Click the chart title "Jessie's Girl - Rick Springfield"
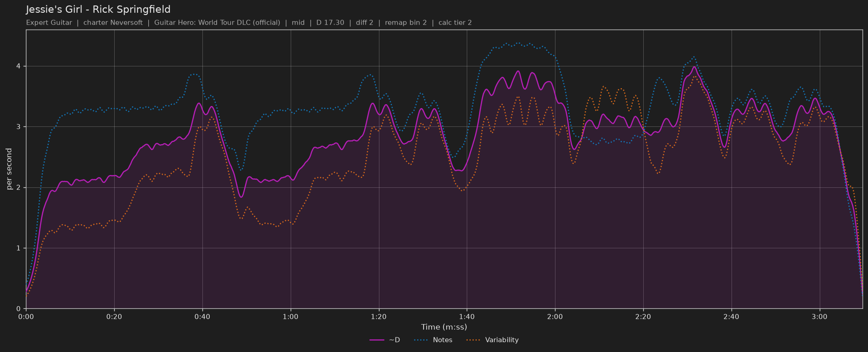 [98, 10]
